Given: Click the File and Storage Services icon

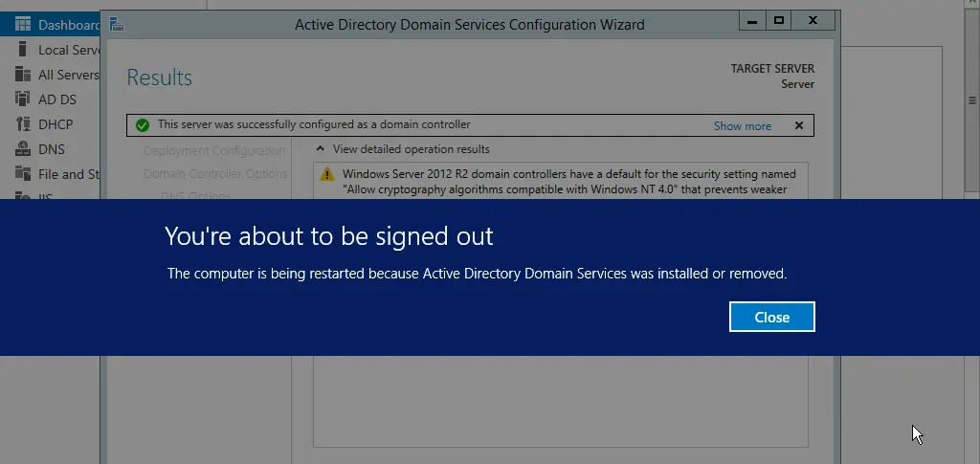Looking at the screenshot, I should (x=23, y=174).
